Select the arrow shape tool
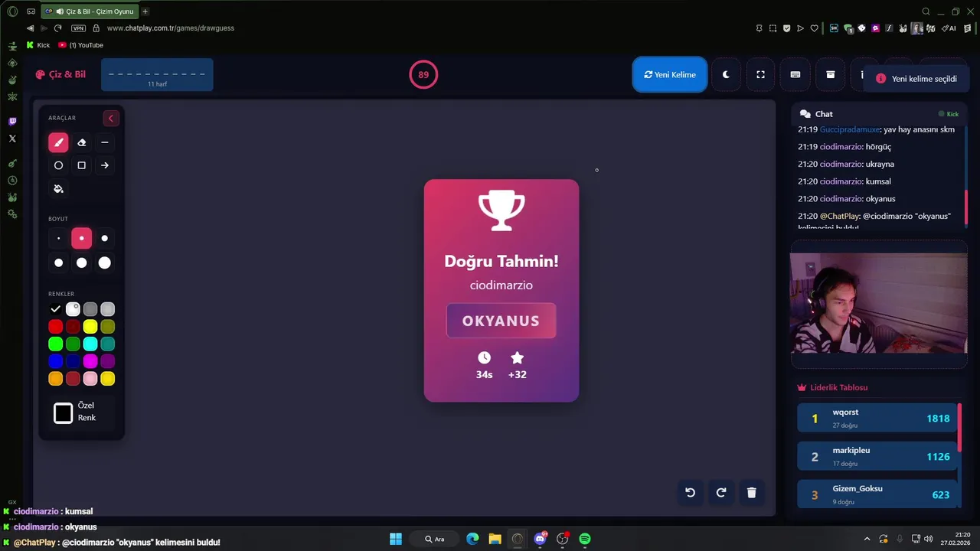The height and width of the screenshot is (551, 980). (x=105, y=165)
